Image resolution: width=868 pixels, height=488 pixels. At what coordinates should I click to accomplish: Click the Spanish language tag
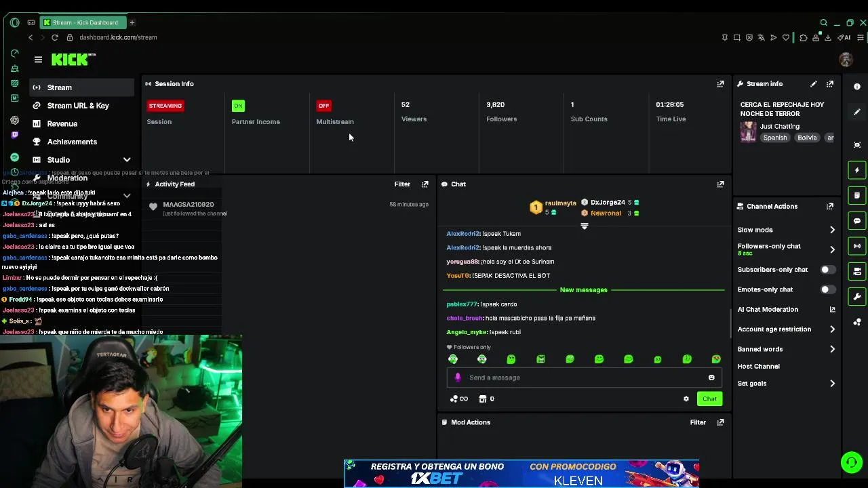coord(775,138)
